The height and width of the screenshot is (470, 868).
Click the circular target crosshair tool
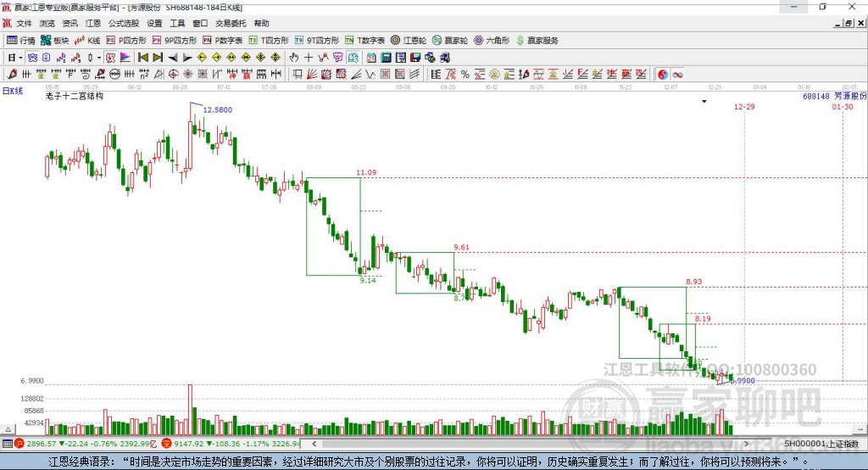(173, 75)
